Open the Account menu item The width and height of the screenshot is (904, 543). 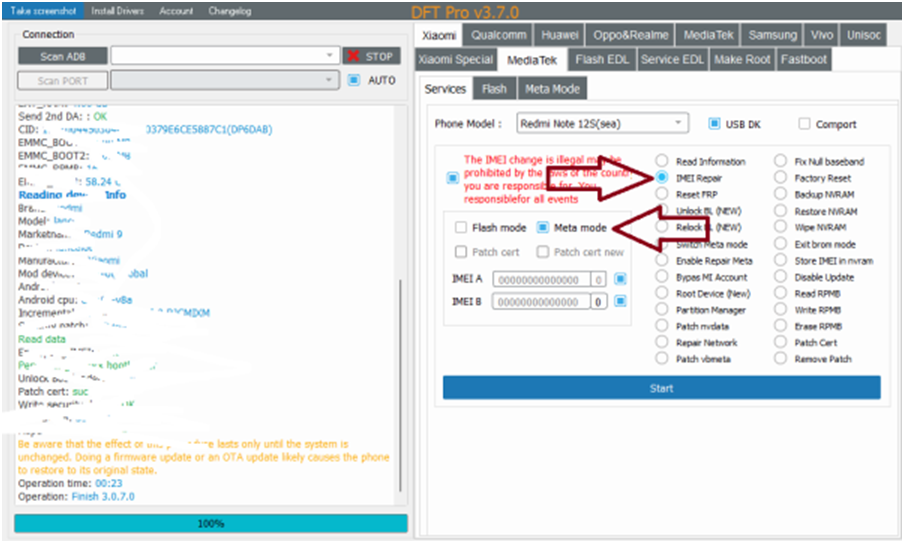pyautogui.click(x=176, y=11)
